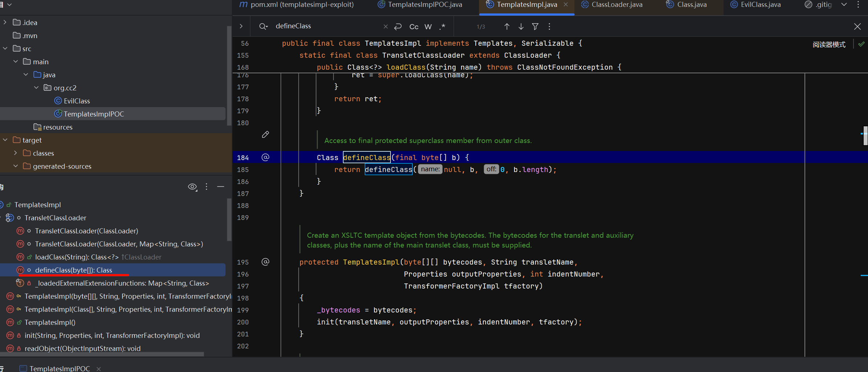
Task: Open editor tab options menu
Action: tap(858, 5)
